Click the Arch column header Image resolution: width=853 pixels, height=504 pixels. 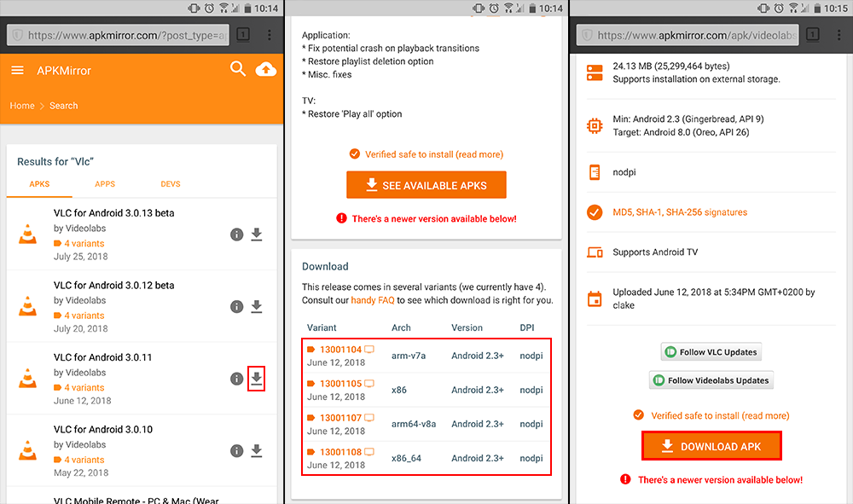(401, 327)
